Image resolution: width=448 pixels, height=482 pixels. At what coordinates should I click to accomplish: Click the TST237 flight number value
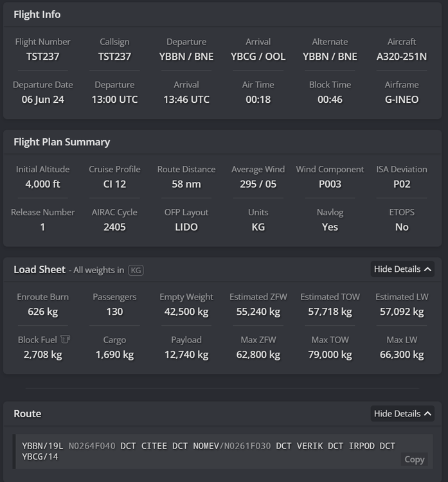[42, 57]
